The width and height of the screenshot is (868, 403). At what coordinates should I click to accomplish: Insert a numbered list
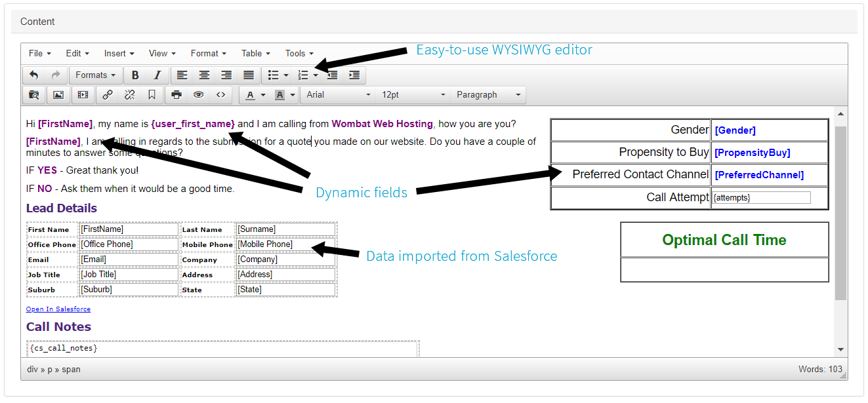pyautogui.click(x=302, y=75)
